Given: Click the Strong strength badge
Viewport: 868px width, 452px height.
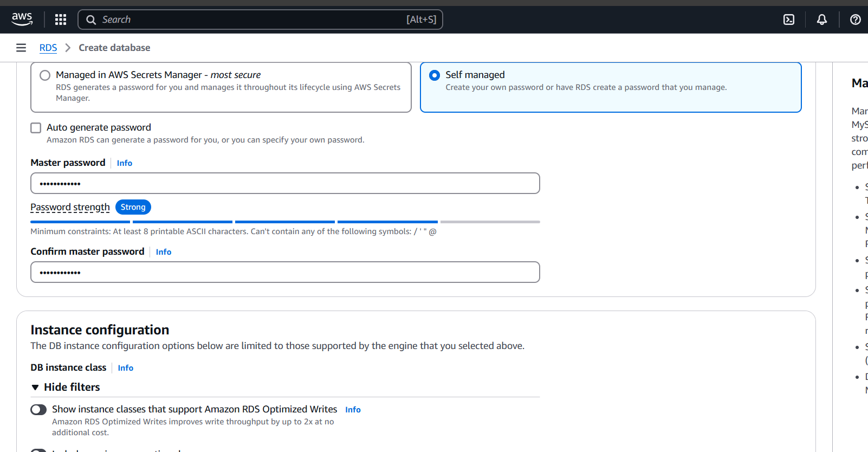Looking at the screenshot, I should [133, 207].
